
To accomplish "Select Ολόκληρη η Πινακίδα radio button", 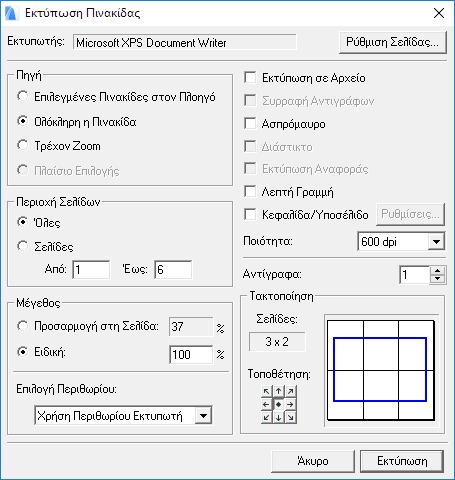I will (23, 121).
